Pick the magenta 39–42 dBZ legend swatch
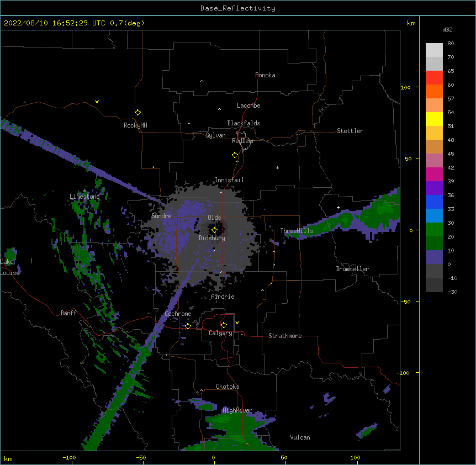The height and width of the screenshot is (465, 476). [434, 175]
